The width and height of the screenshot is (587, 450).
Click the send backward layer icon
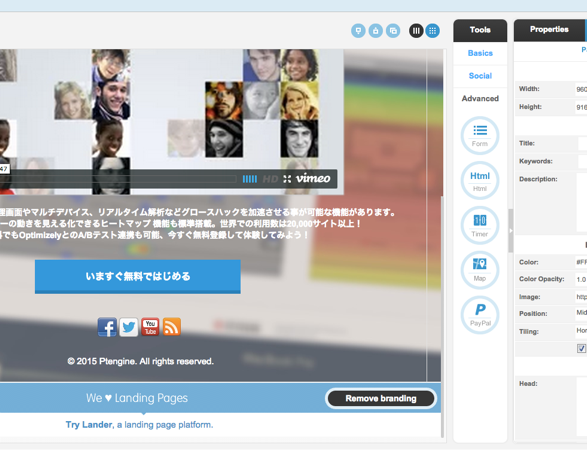[x=358, y=31]
